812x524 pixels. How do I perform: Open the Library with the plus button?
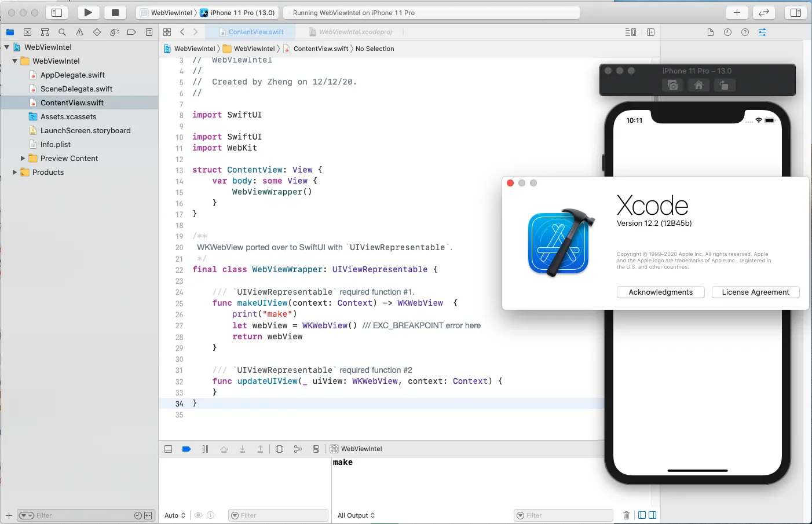tap(737, 12)
